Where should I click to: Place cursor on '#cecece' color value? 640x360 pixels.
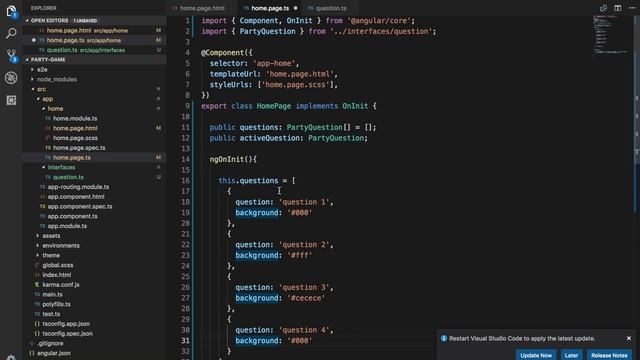coord(306,298)
